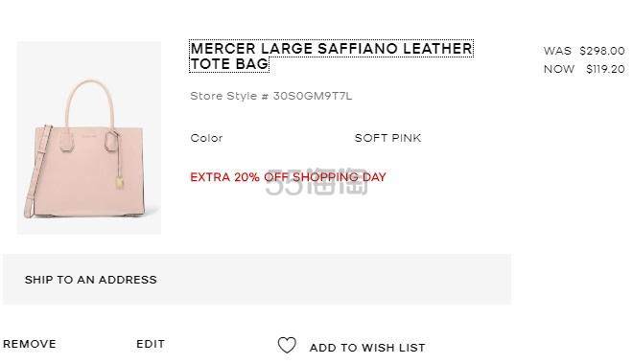Click the empty area of the shipping bar
The width and height of the screenshot is (633, 364).
pos(334,280)
